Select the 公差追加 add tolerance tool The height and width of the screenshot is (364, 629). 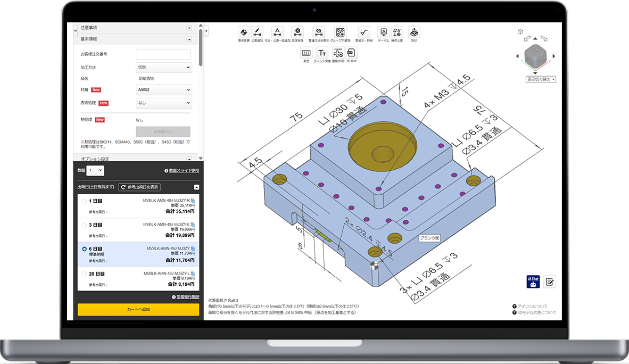click(x=257, y=32)
